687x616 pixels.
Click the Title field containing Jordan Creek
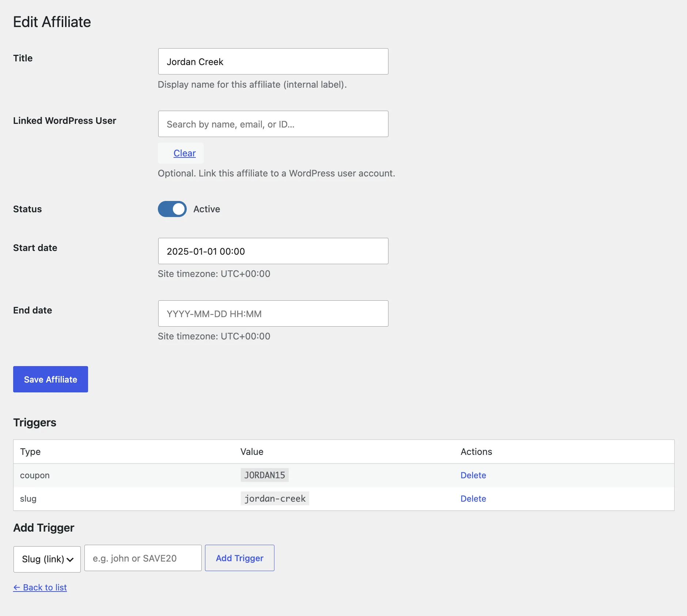273,61
